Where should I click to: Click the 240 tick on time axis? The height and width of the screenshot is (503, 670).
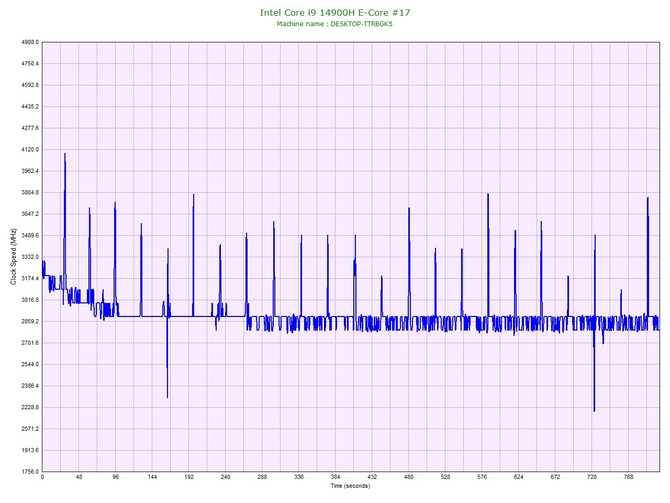tap(226, 477)
